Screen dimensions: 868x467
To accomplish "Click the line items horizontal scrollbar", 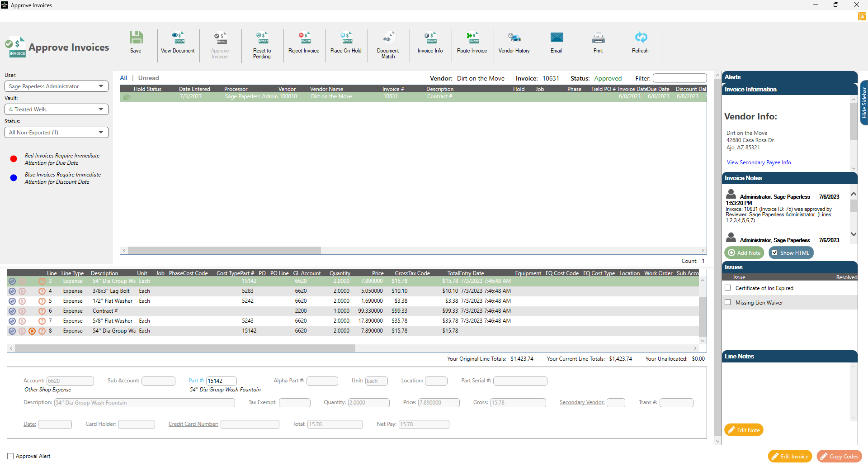I will click(185, 348).
